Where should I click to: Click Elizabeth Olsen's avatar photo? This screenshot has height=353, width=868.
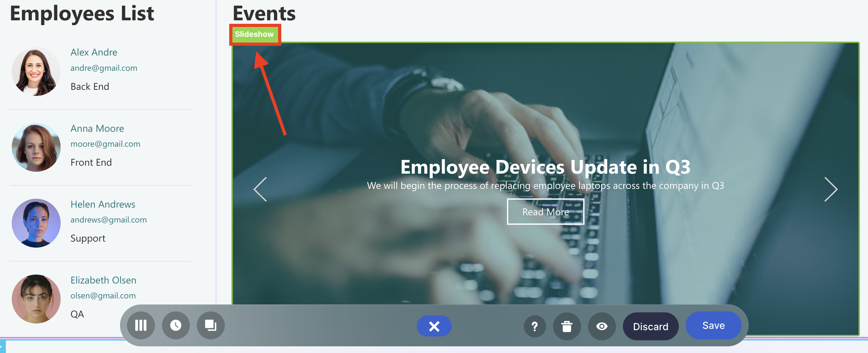36,299
